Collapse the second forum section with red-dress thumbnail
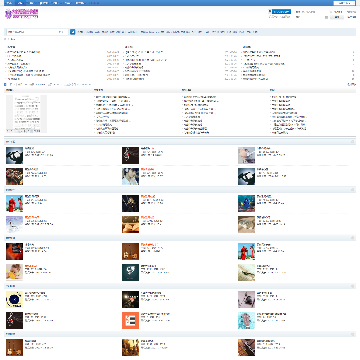The width and height of the screenshot is (360, 360). tap(352, 190)
